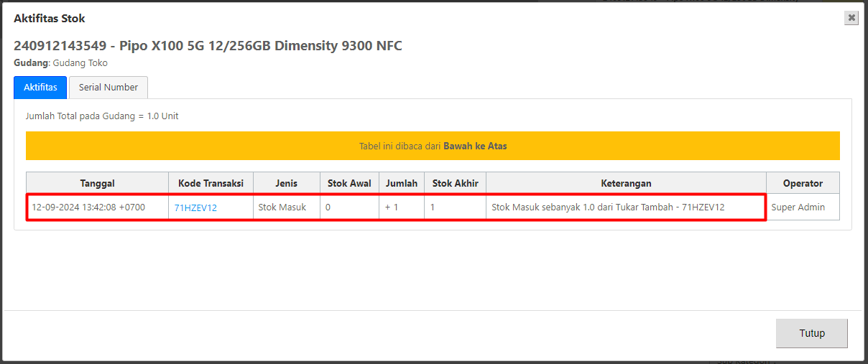Click the Kode Transaksi column header
This screenshot has height=364, width=868.
point(211,183)
